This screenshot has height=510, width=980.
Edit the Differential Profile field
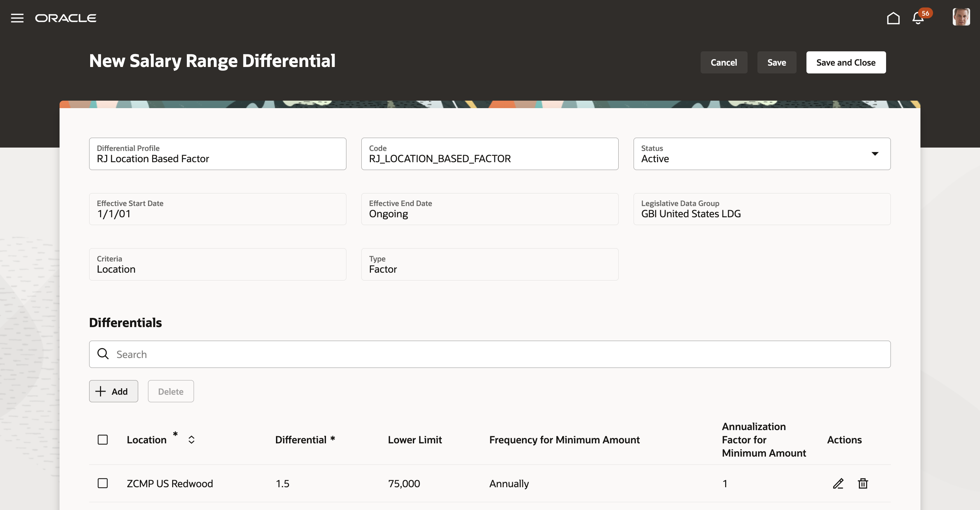pyautogui.click(x=218, y=154)
